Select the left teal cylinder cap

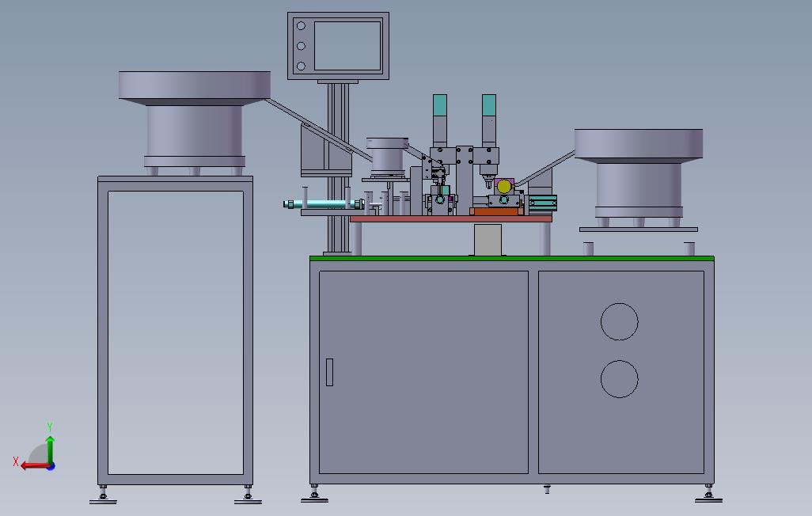(440, 104)
